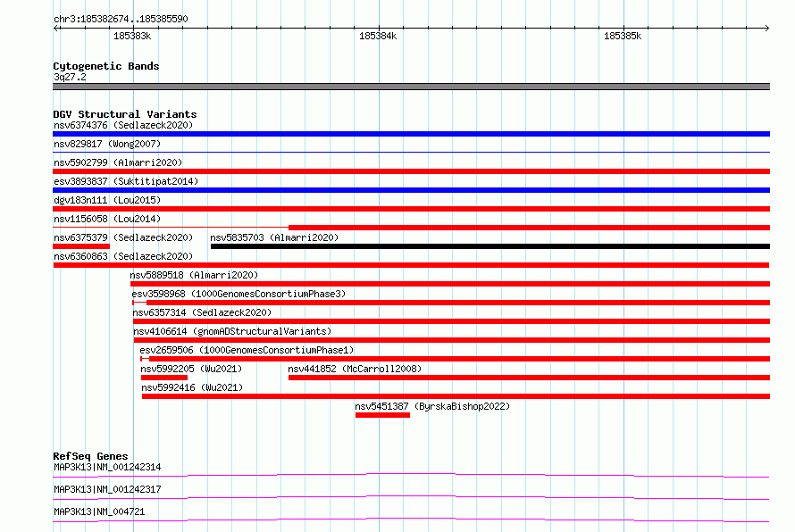This screenshot has width=795, height=532.
Task: Click the 3q27.2 band label
Action: click(70, 77)
